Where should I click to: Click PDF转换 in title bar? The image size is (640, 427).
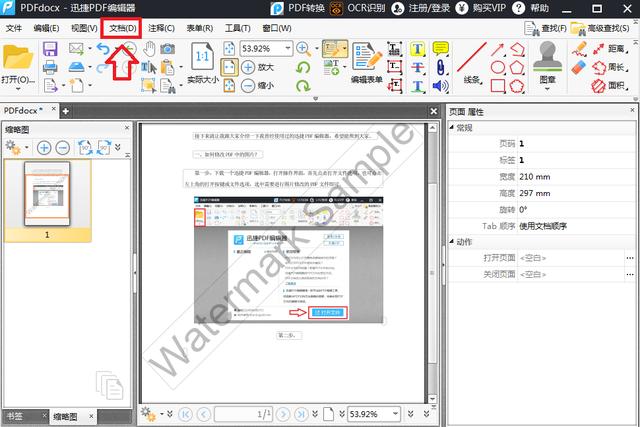[298, 8]
